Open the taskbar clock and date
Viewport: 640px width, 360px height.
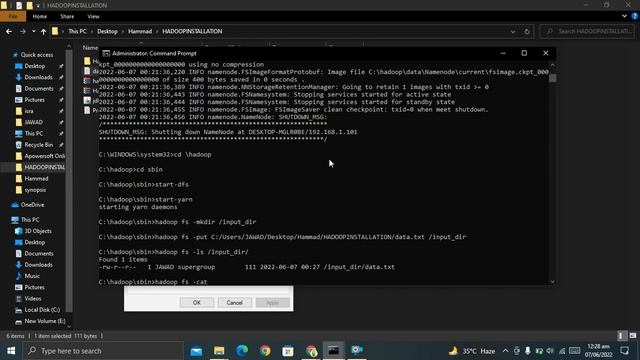tap(598, 351)
